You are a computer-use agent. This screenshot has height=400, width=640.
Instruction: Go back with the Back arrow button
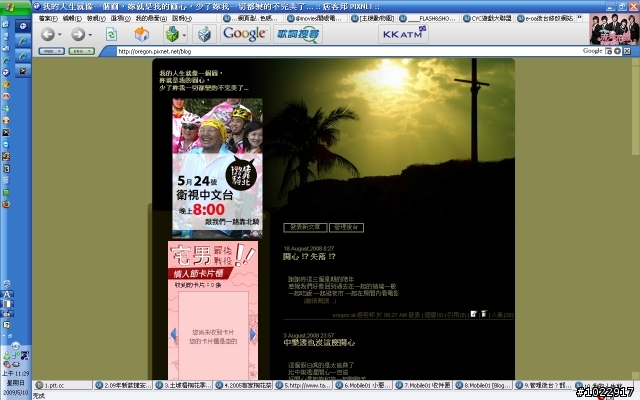tap(47, 34)
